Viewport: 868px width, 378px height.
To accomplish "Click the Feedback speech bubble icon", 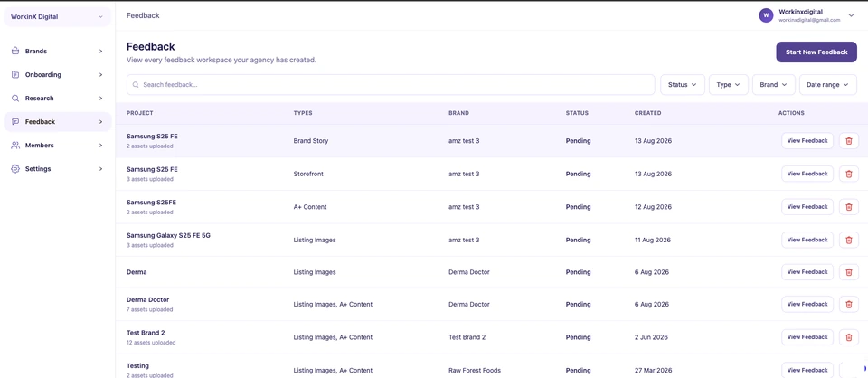I will pos(15,122).
